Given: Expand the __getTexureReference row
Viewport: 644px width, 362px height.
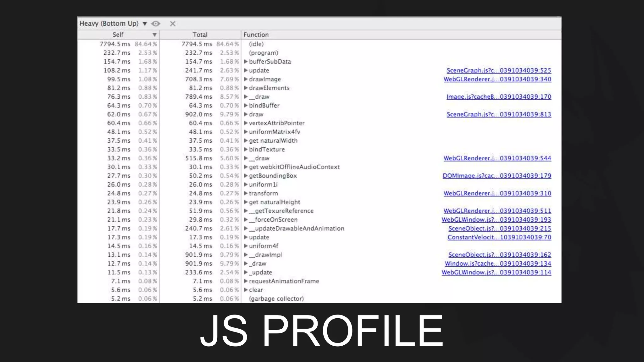Looking at the screenshot, I should (246, 211).
